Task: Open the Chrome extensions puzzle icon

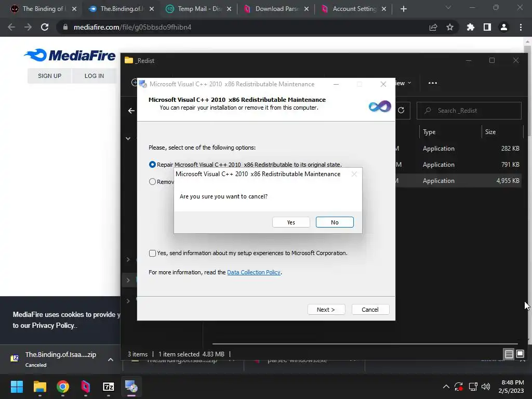Action: click(x=470, y=27)
